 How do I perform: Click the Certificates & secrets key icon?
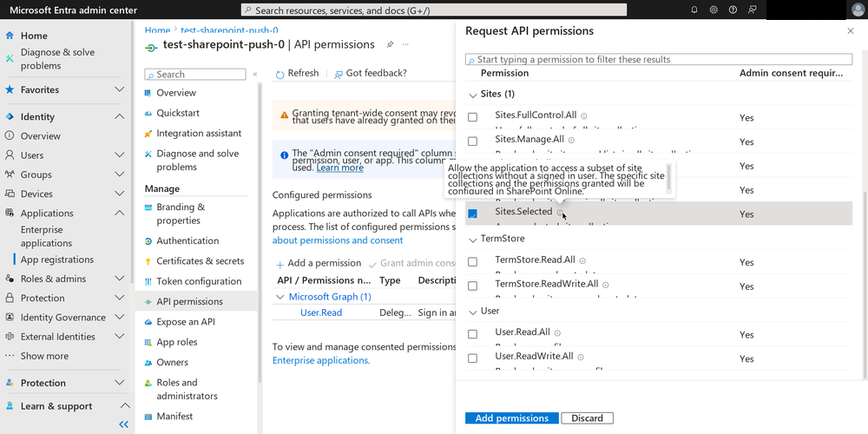[148, 261]
